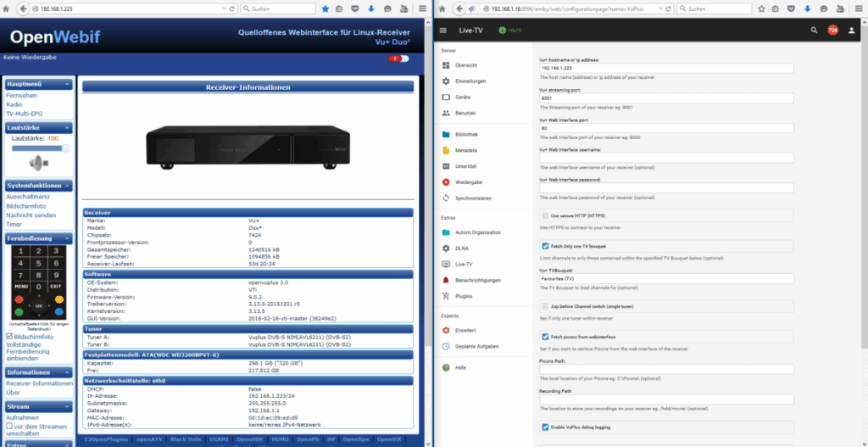Open left Firefox hamburger menu
This screenshot has width=868, height=447.
click(422, 9)
